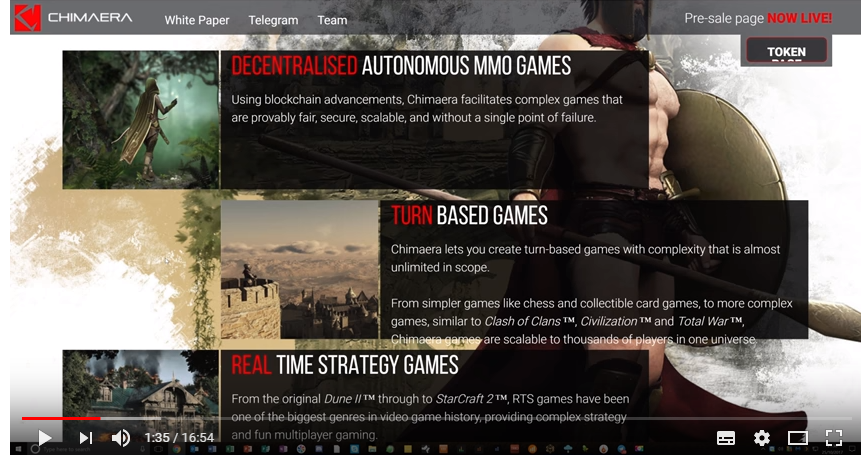Open the video settings gear
The width and height of the screenshot is (861, 455).
(762, 438)
